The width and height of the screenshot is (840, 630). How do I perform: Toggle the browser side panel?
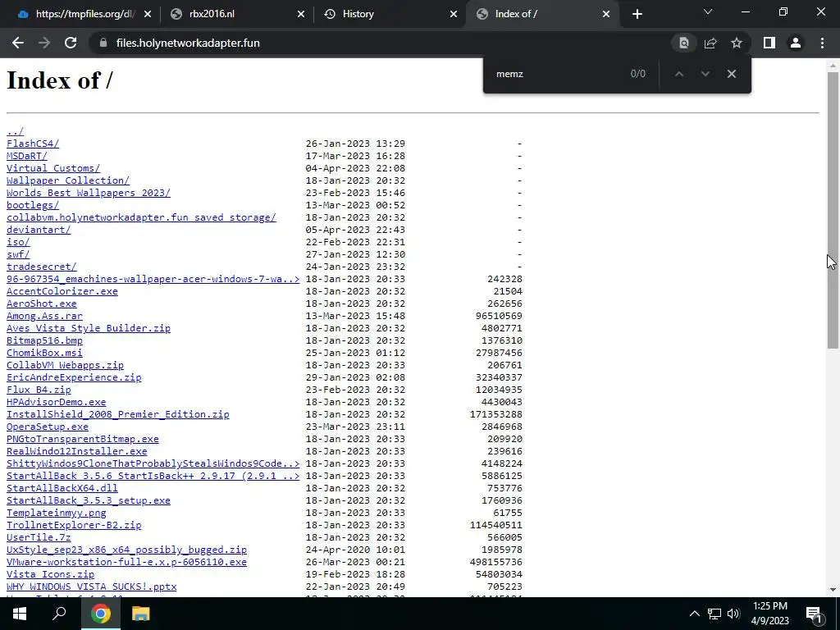pos(769,43)
